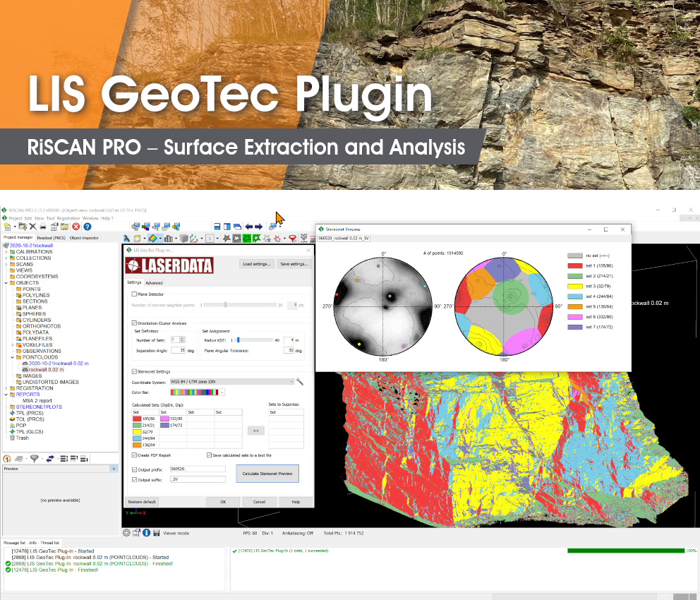Toggle the Orientation Cluster Analysis checkbox
Image resolution: width=700 pixels, height=600 pixels.
tap(134, 323)
